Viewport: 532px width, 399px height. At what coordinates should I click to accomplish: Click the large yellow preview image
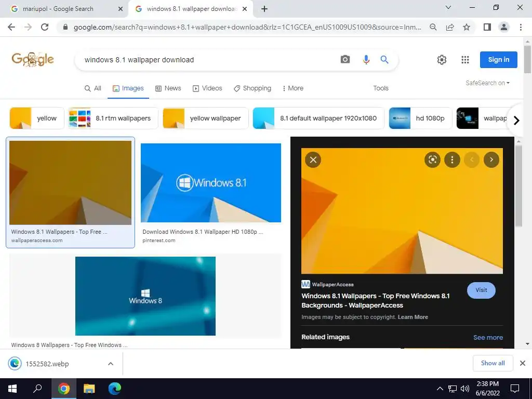click(402, 211)
